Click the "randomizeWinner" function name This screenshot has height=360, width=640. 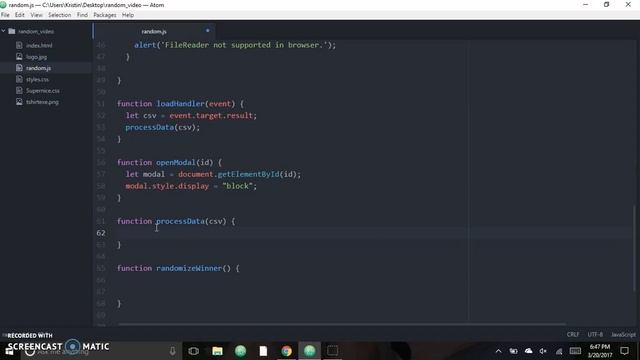tap(189, 268)
